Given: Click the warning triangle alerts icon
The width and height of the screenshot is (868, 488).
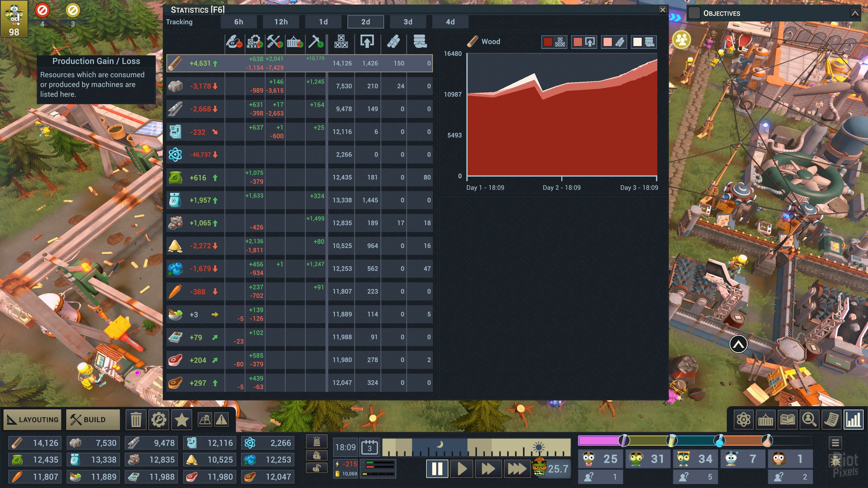Looking at the screenshot, I should coord(221,420).
